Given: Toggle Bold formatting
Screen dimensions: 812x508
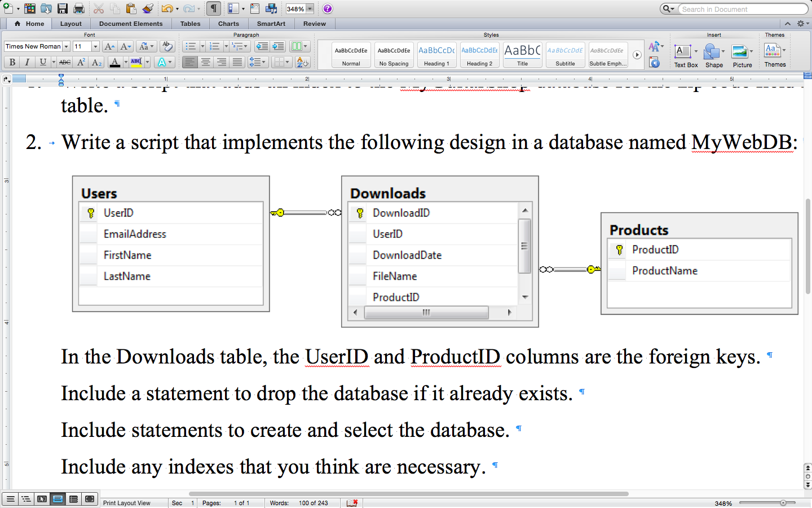Looking at the screenshot, I should point(12,62).
